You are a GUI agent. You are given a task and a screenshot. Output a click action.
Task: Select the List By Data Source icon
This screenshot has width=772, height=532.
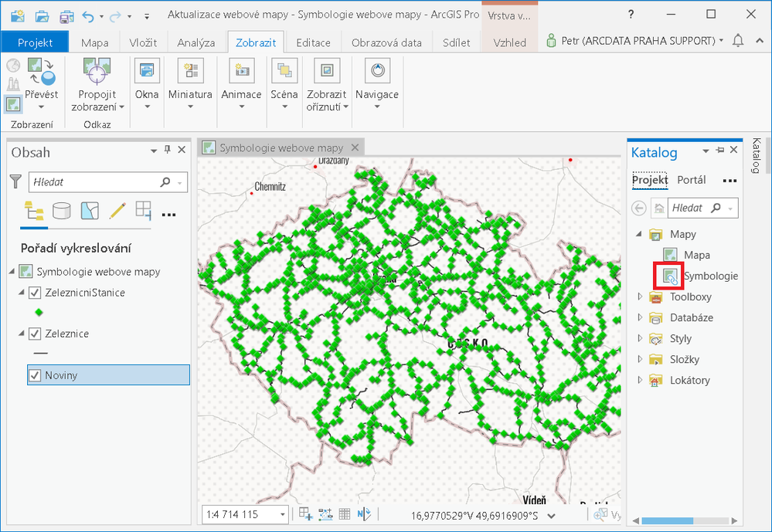pyautogui.click(x=62, y=211)
